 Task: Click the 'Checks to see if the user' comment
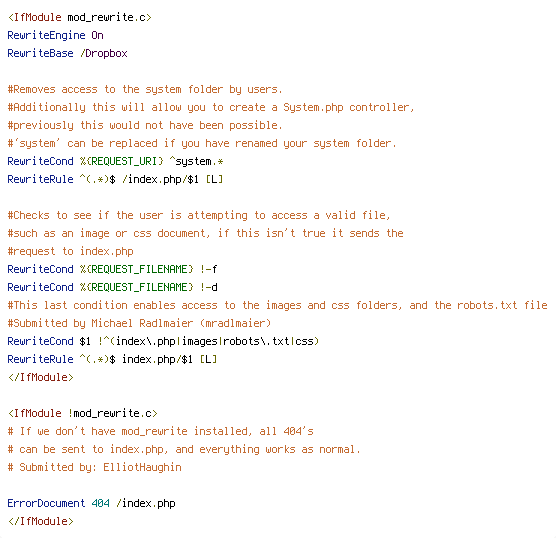point(199,215)
